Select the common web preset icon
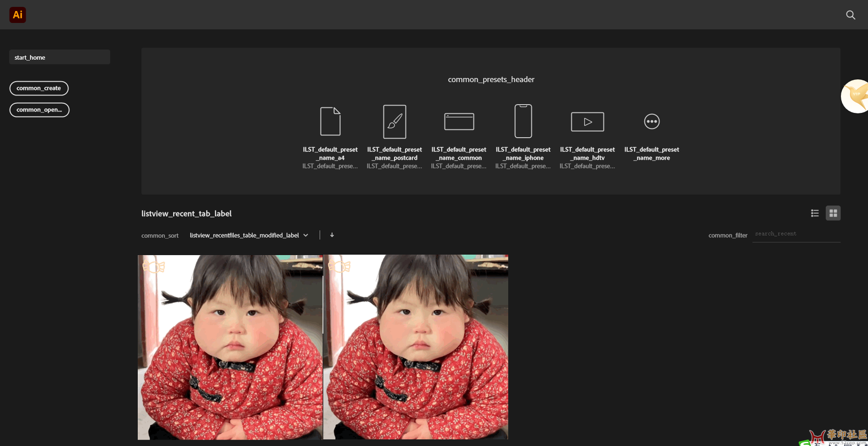Image resolution: width=868 pixels, height=446 pixels. [459, 122]
